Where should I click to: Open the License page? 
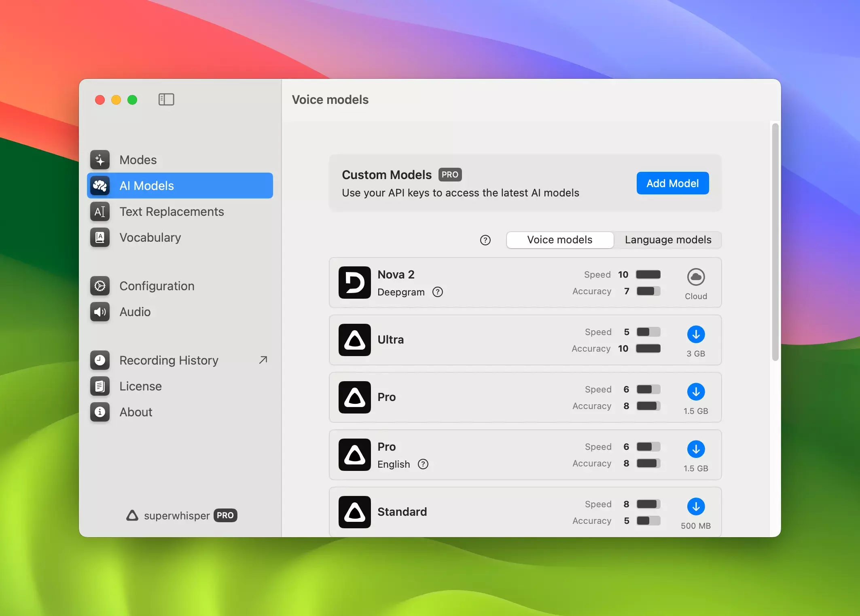coord(140,386)
